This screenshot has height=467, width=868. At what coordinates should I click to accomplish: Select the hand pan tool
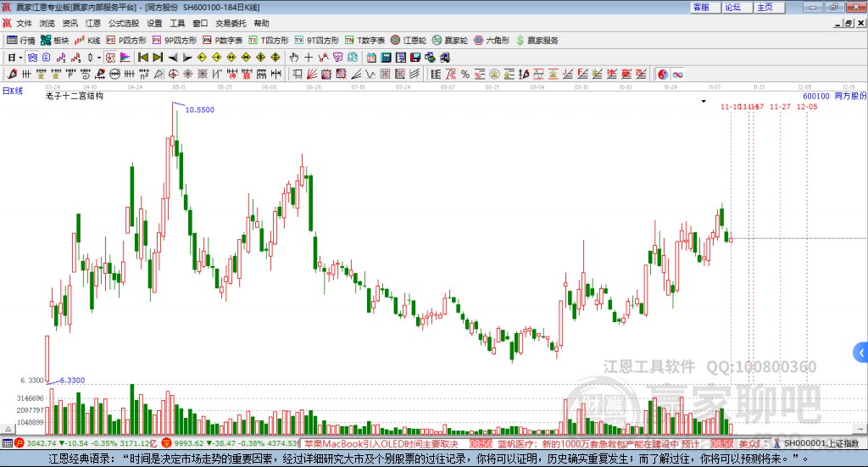(x=294, y=58)
